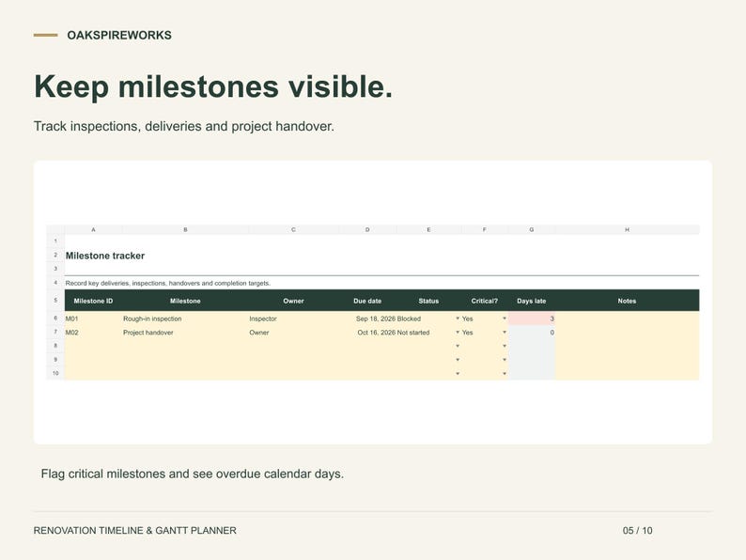Click the Notes cell in M01 row
Image resolution: width=746 pixels, height=560 pixels.
[x=627, y=319]
